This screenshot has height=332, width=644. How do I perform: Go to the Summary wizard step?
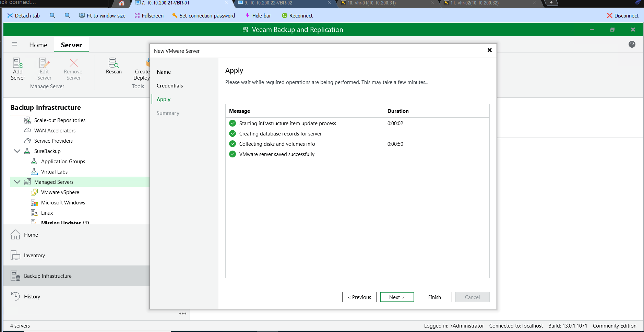click(x=168, y=113)
